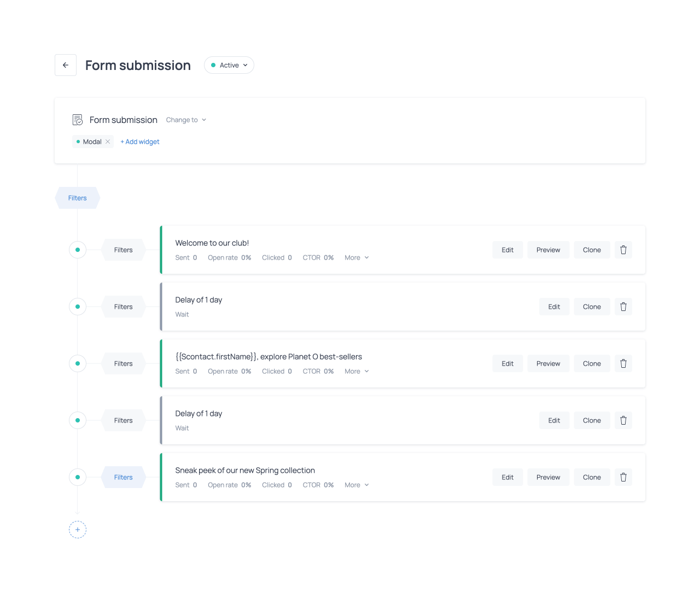This screenshot has height=593, width=700.
Task: Expand the Change to trigger dropdown
Action: (186, 120)
